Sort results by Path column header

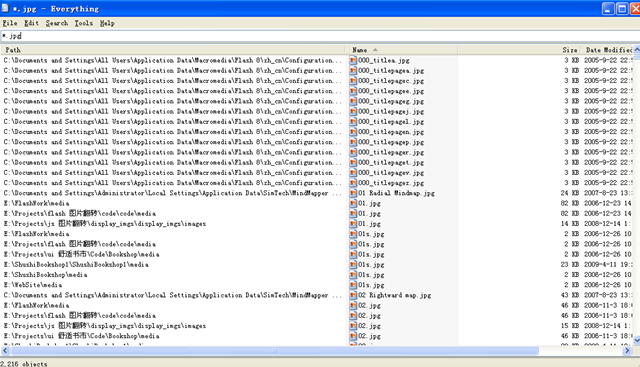(x=174, y=50)
